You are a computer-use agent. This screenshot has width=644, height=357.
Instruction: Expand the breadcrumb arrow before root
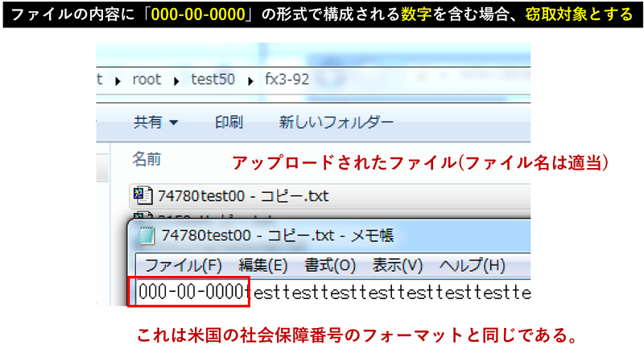118,80
